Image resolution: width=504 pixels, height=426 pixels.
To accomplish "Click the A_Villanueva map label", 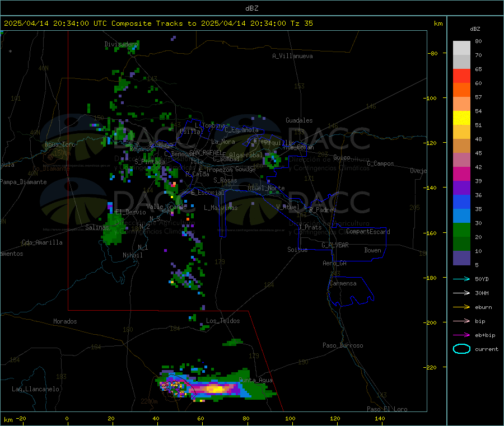I will [292, 56].
